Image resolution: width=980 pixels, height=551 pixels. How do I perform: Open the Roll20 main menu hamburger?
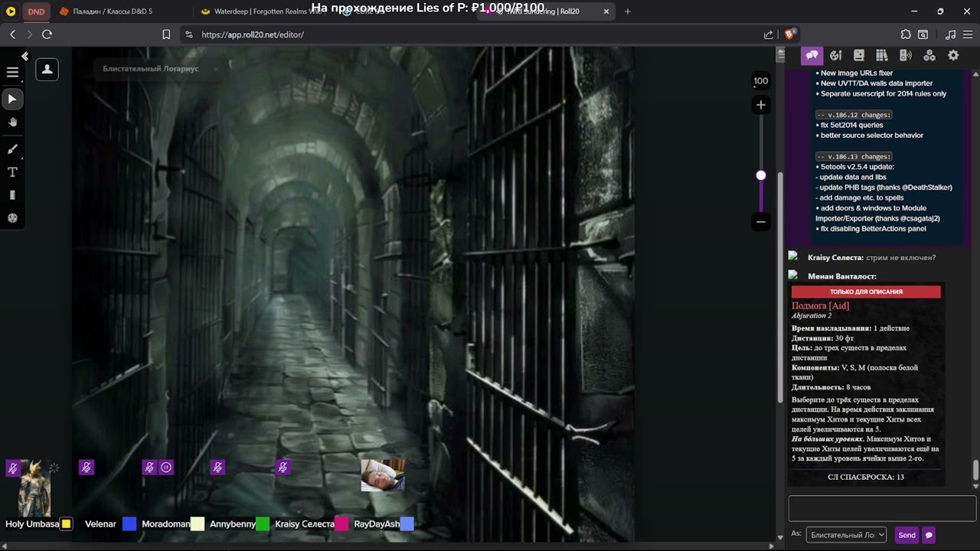point(12,72)
